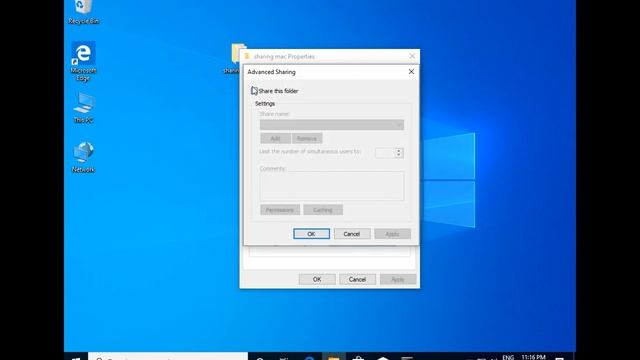This screenshot has height=360, width=640.
Task: Click the folder icon in Properties title bar
Action: tap(247, 56)
